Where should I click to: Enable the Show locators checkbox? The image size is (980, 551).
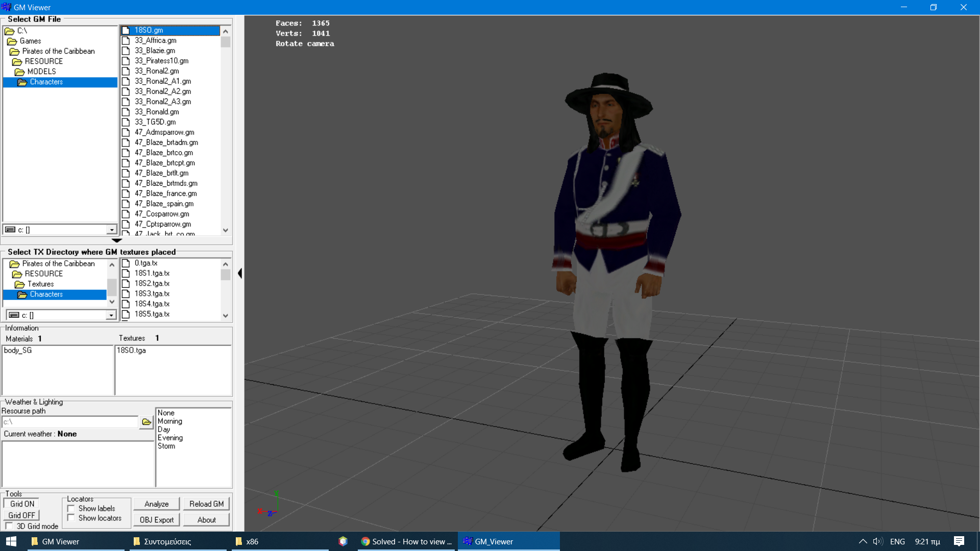71,518
